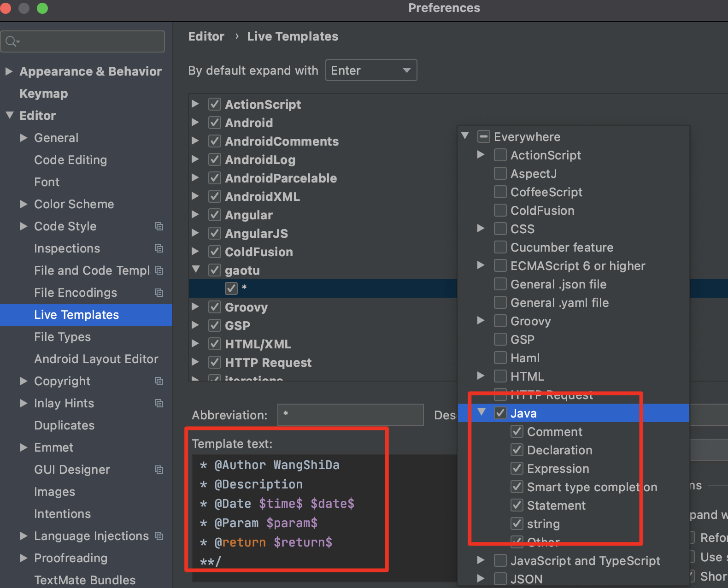Open the 'By default expand with' dropdown
This screenshot has width=728, height=588.
point(371,71)
